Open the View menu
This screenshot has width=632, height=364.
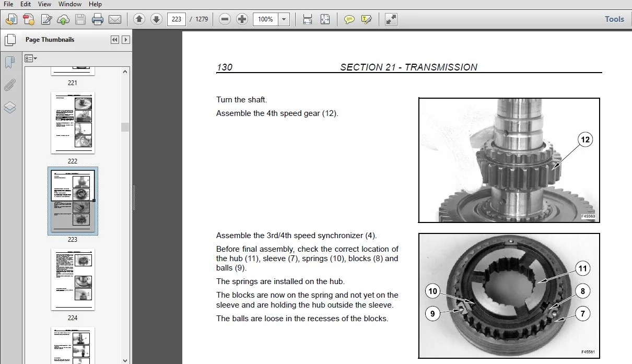43,4
